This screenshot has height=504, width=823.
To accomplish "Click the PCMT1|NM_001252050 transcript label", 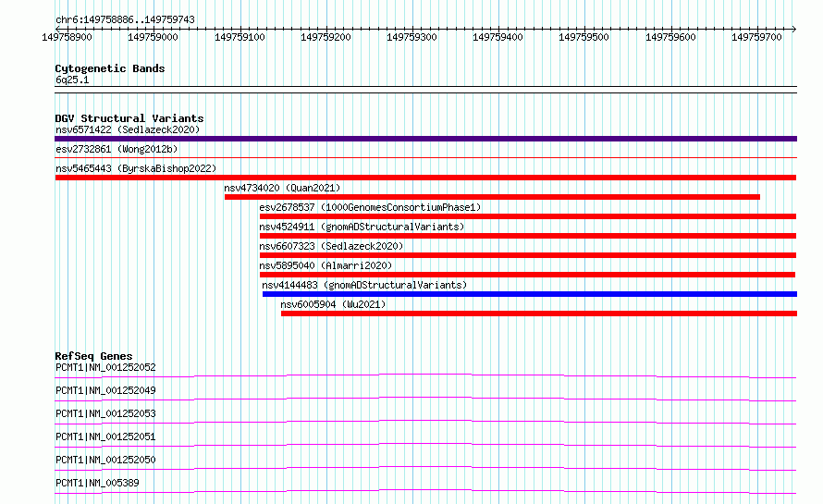I will pyautogui.click(x=105, y=460).
